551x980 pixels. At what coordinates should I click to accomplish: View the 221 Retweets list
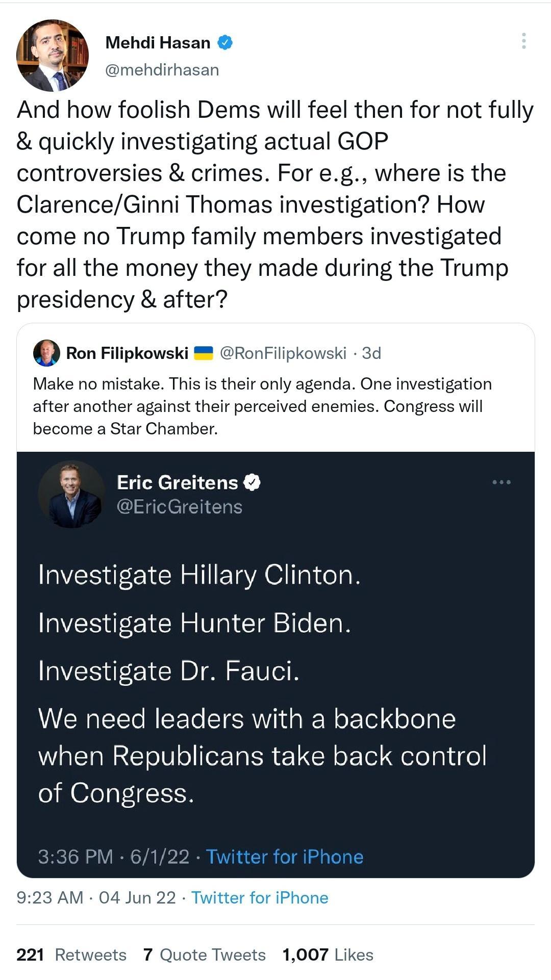pos(71,955)
